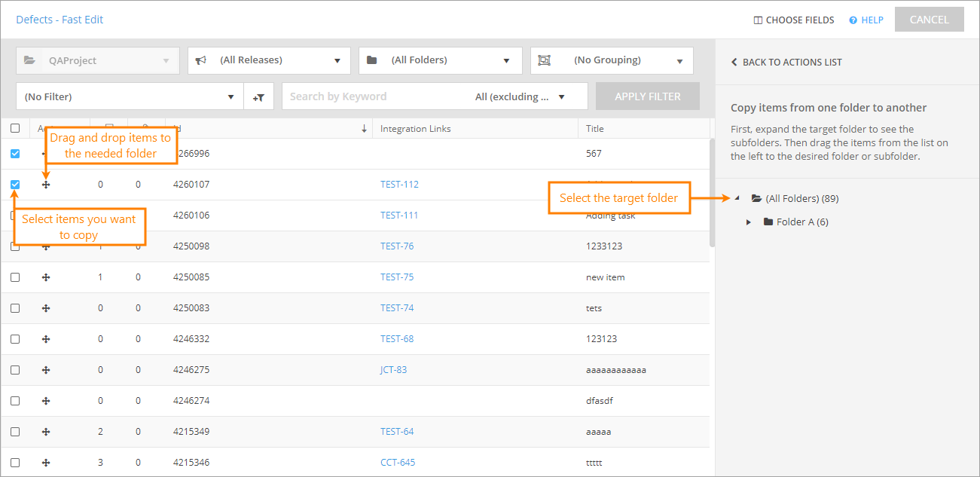Click the drag handle for item 4215346
The height and width of the screenshot is (477, 980).
pyautogui.click(x=46, y=463)
